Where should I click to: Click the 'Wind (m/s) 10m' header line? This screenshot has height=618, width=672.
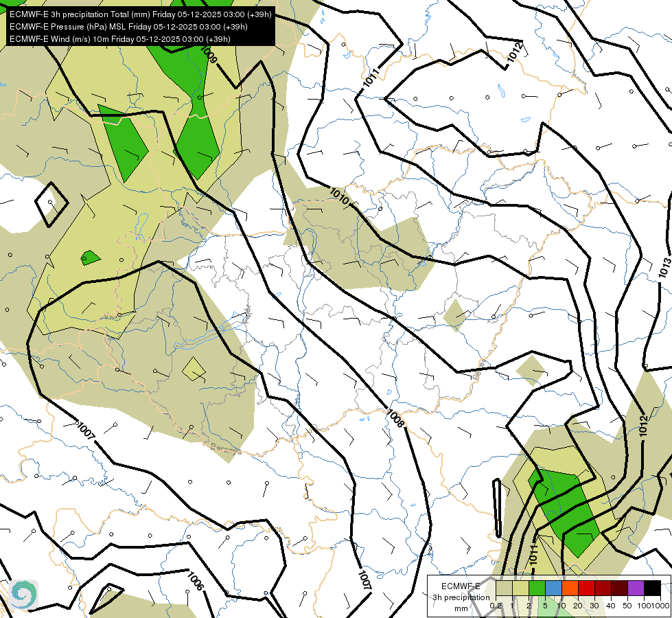119,39
